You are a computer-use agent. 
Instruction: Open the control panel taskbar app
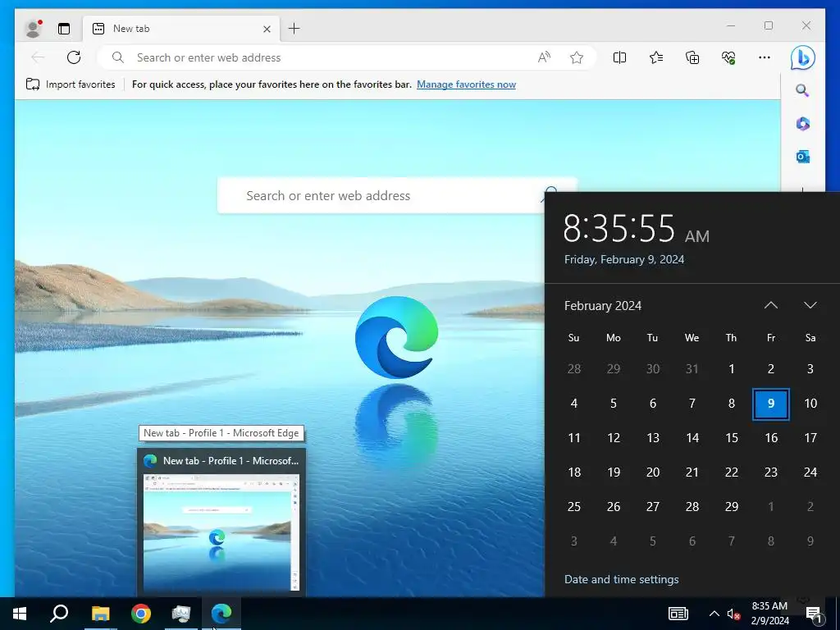point(181,614)
